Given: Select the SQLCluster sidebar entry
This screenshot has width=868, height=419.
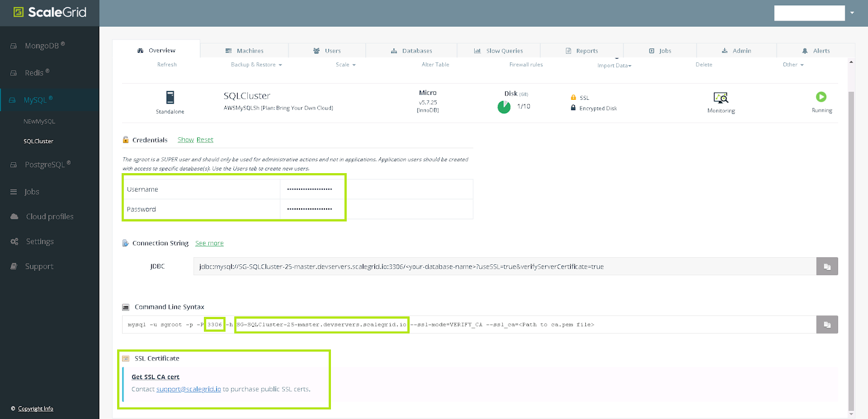Looking at the screenshot, I should [39, 141].
